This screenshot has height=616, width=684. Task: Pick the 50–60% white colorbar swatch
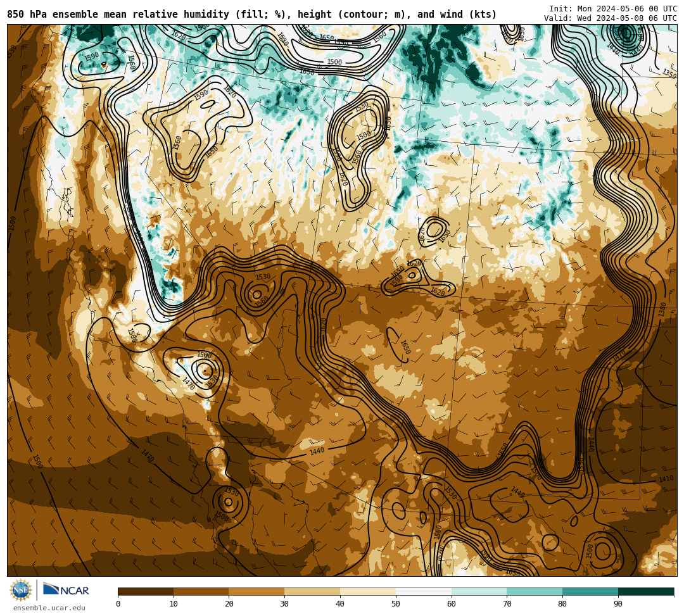(424, 591)
